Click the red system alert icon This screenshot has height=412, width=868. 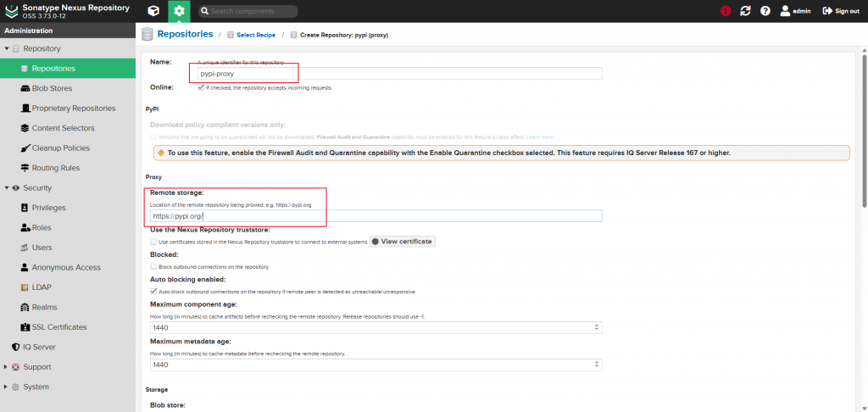tap(726, 11)
